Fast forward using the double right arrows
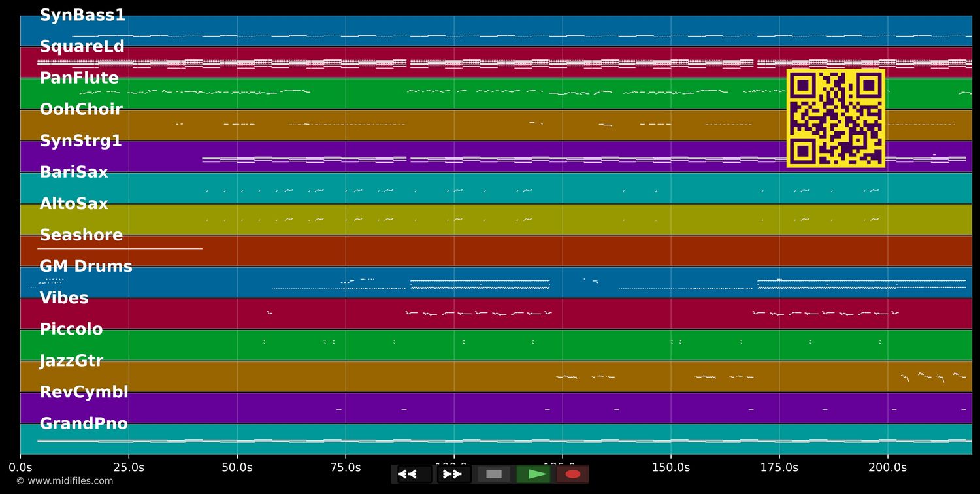The width and height of the screenshot is (980, 494). coord(453,474)
